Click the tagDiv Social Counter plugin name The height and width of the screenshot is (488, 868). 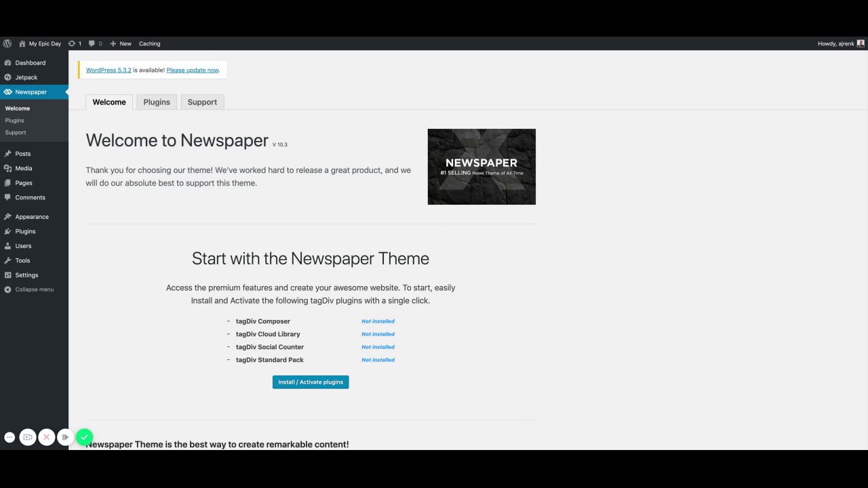coord(270,347)
